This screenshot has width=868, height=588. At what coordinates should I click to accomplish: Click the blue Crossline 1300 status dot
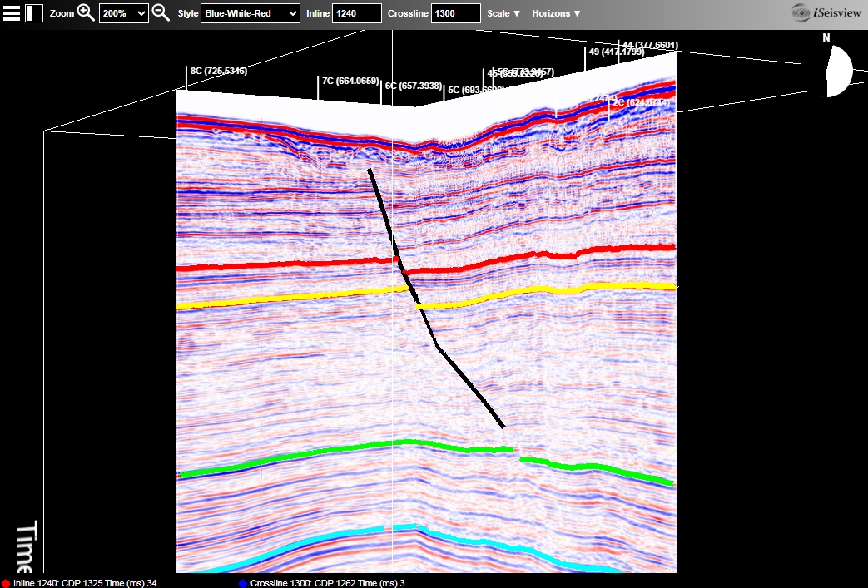point(243,583)
